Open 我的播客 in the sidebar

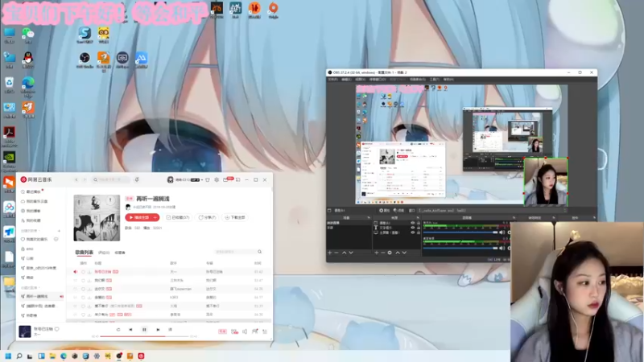pos(31,211)
